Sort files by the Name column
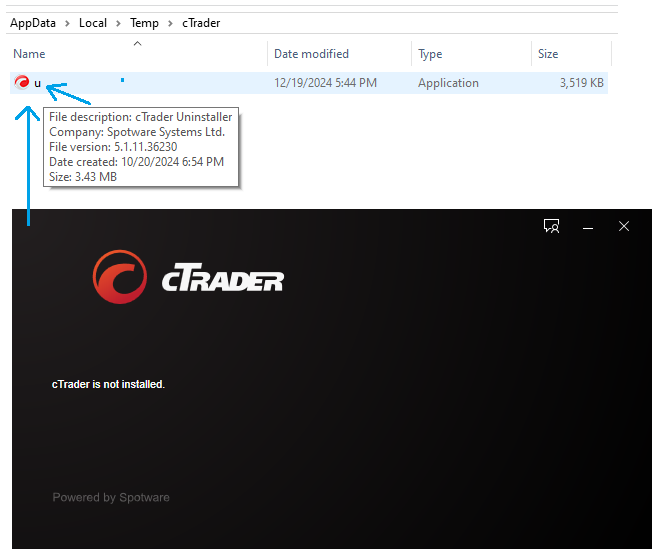Viewport: 657px width, 553px height. point(29,54)
